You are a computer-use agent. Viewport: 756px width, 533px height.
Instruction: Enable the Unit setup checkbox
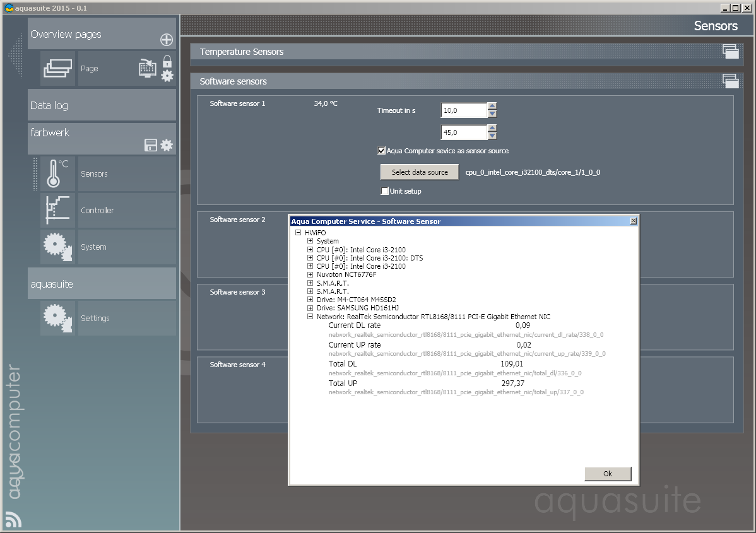click(x=385, y=191)
